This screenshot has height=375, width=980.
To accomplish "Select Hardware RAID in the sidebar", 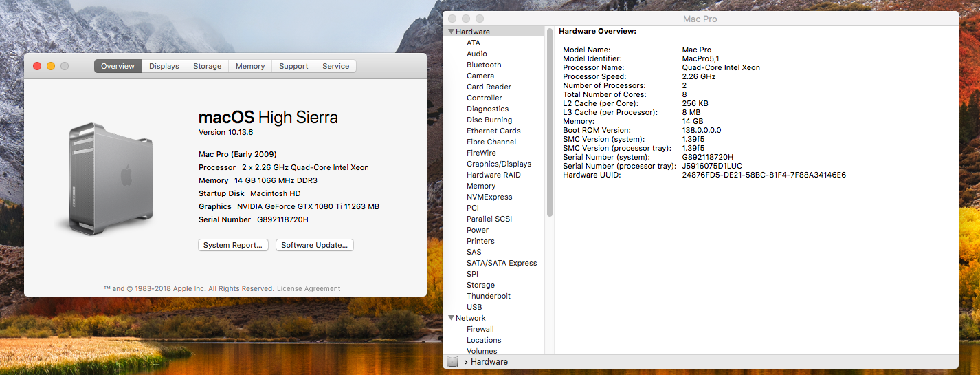I will pos(493,175).
